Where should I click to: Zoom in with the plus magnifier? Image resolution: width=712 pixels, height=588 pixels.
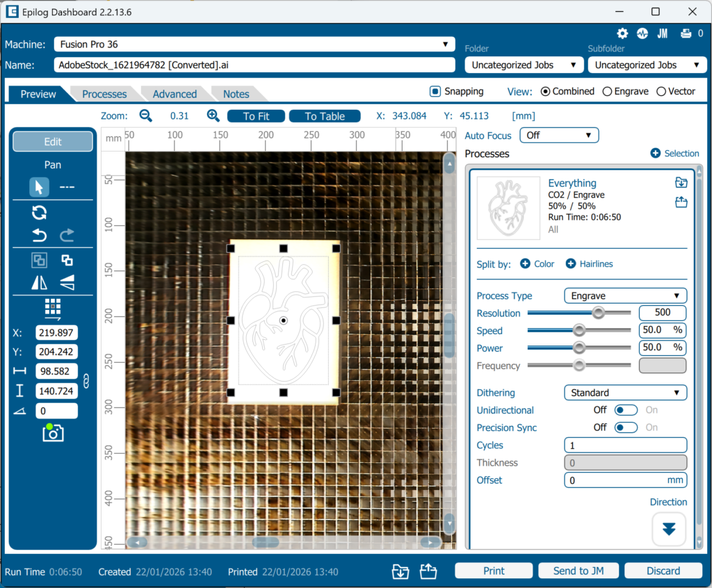click(x=213, y=116)
